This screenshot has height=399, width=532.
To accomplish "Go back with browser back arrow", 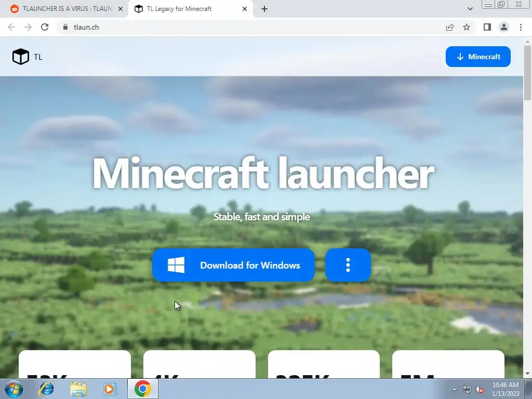I will click(11, 27).
